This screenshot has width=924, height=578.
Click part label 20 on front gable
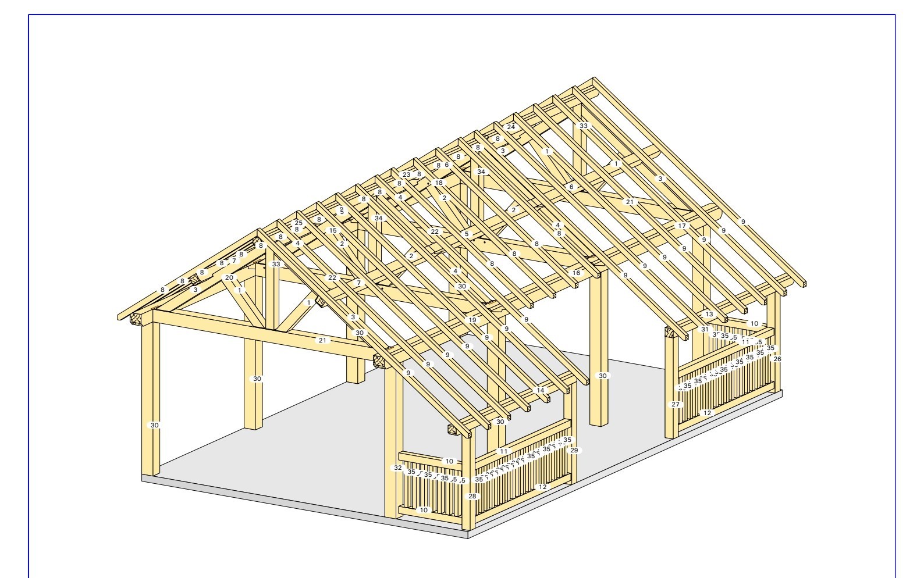[x=229, y=277]
